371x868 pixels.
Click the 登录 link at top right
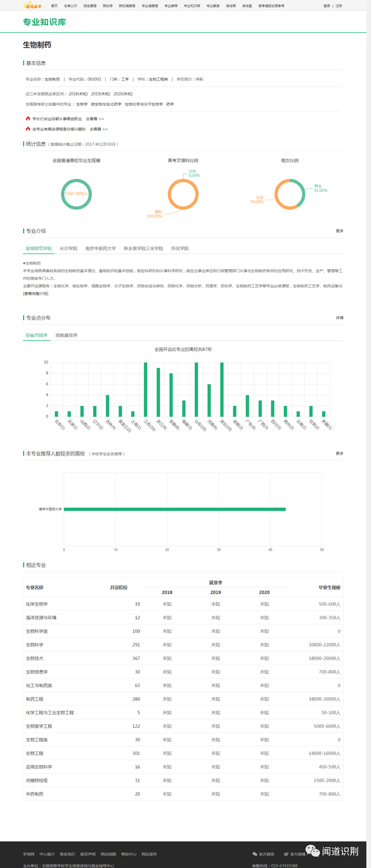[x=326, y=5]
